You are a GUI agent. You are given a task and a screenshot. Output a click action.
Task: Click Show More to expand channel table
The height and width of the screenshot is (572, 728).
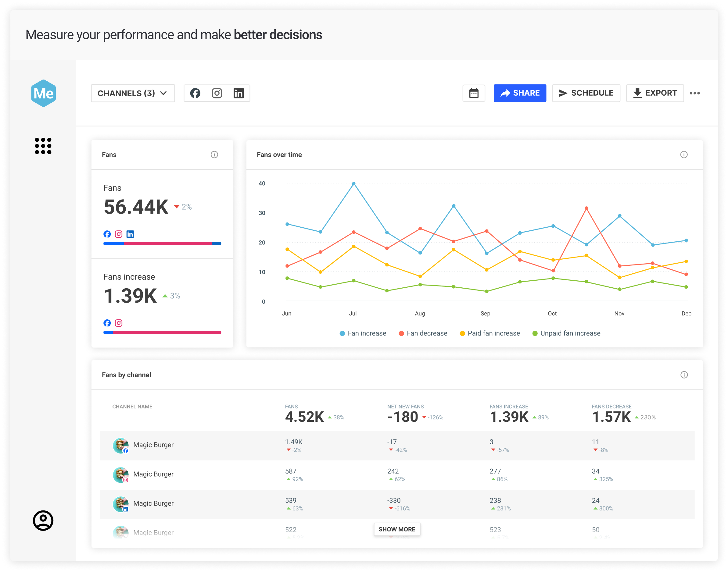pyautogui.click(x=397, y=529)
